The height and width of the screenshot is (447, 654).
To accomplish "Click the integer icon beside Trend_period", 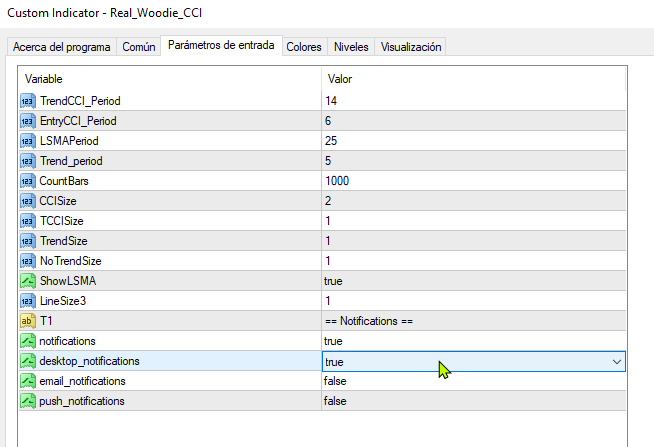I will coord(28,161).
